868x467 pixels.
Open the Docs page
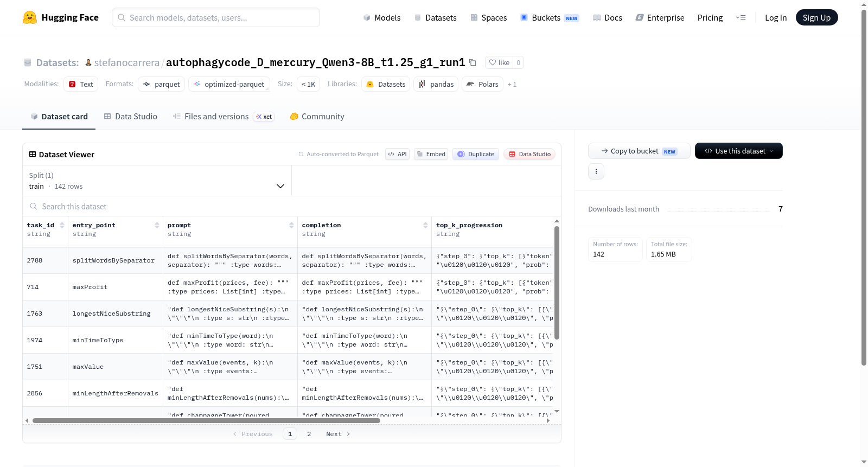[607, 17]
